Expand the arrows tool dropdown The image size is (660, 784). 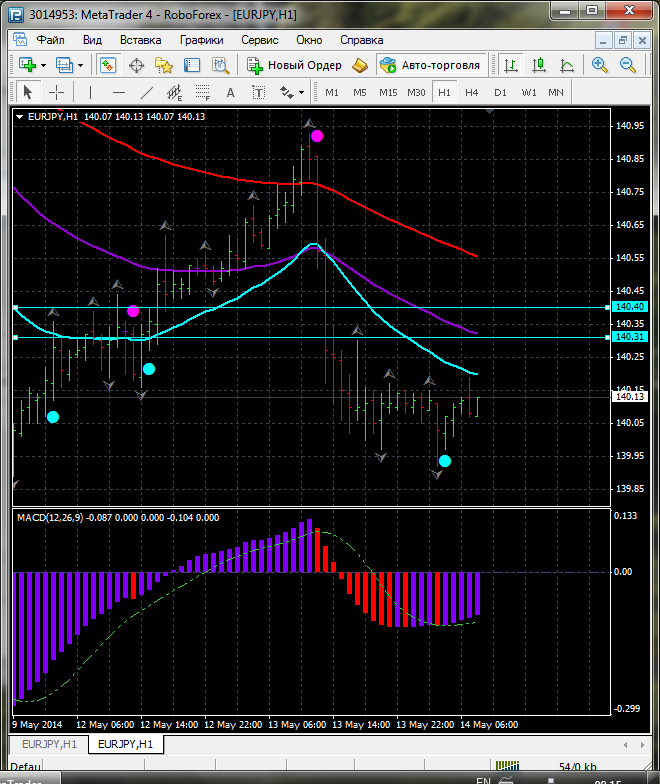pos(301,92)
